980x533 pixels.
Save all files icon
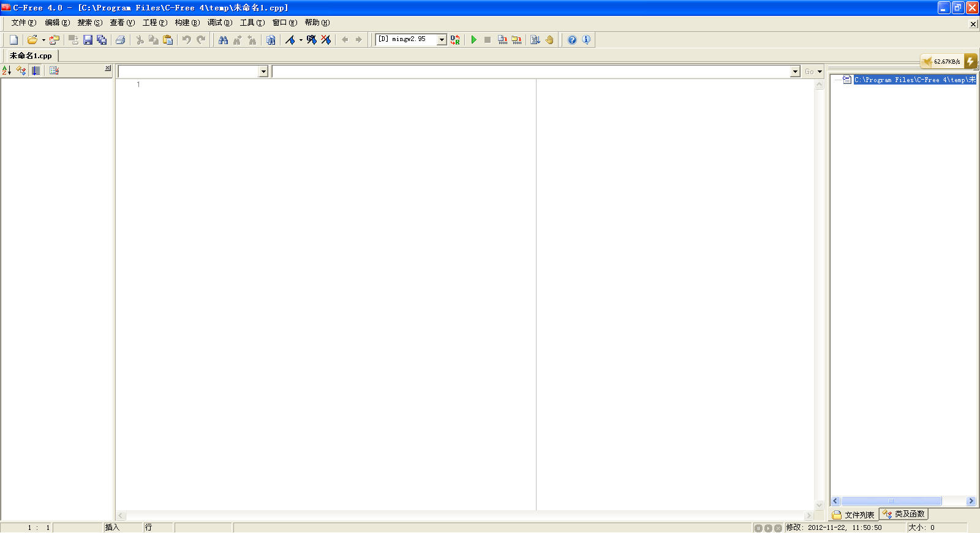point(102,40)
